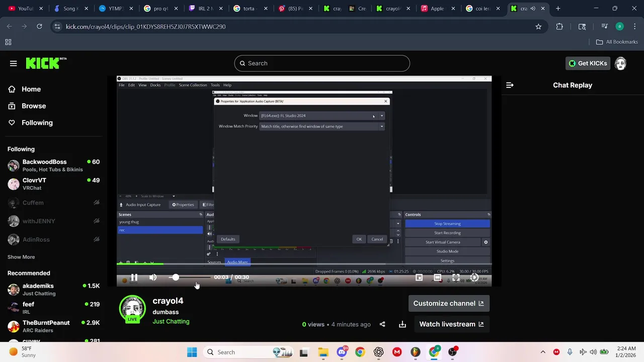This screenshot has width=644, height=362.
Task: Pause the clip playback
Action: 134,277
